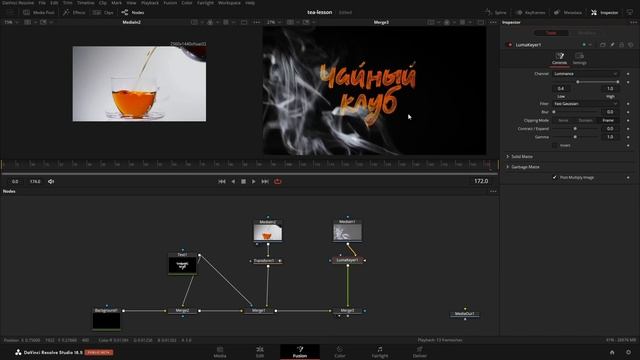Image resolution: width=640 pixels, height=360 pixels.
Task: Click the Contrast / Expand slider handle
Action: [575, 129]
